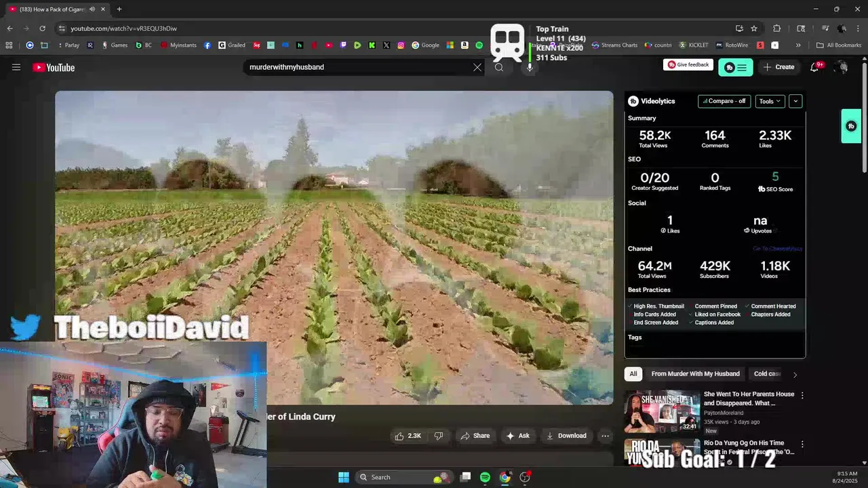
Task: Open more actions ellipsis under the video
Action: point(605,436)
